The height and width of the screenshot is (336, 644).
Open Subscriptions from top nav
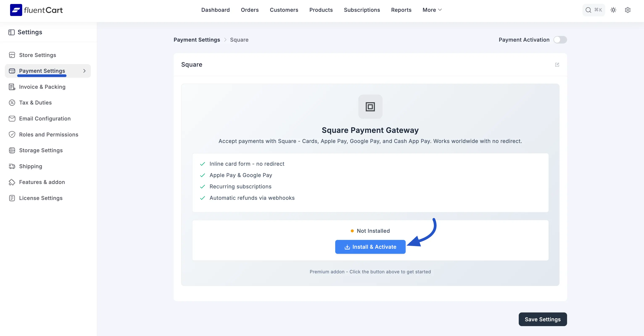[362, 10]
